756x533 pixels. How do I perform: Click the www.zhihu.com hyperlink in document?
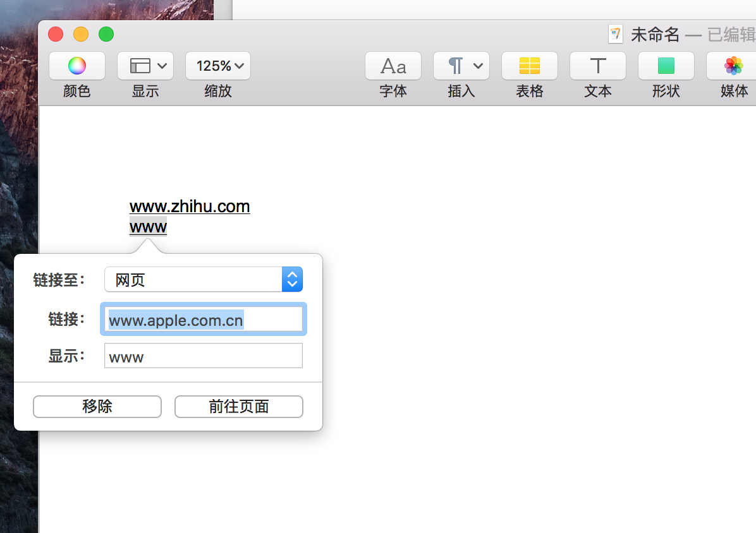click(x=190, y=207)
